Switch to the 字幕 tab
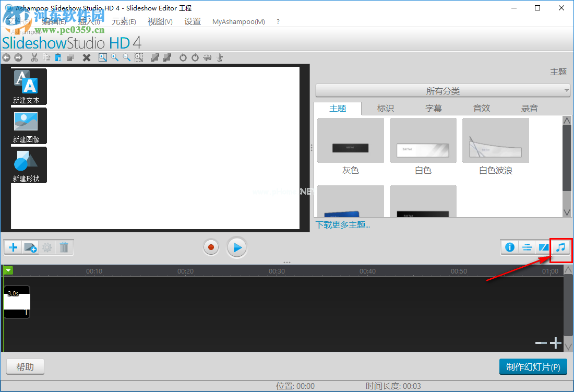Image resolution: width=574 pixels, height=392 pixels. click(433, 108)
